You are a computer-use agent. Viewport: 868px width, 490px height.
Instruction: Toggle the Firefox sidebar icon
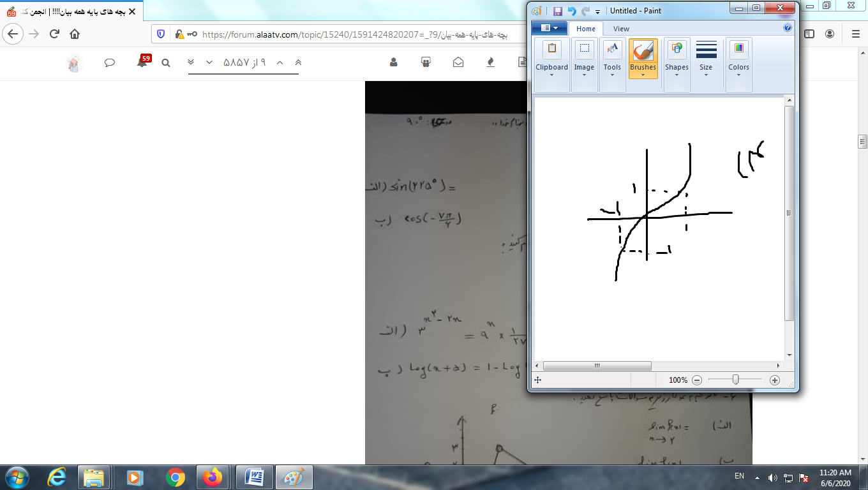(809, 34)
